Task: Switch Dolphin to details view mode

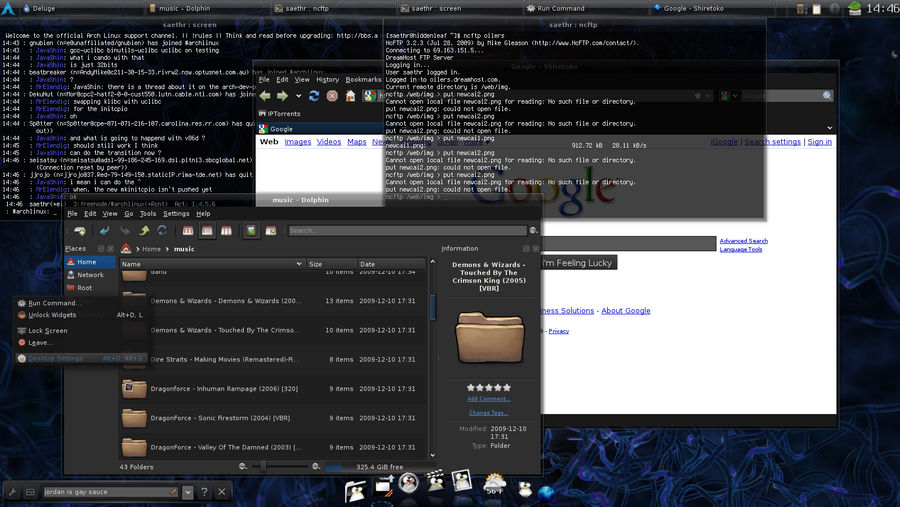Action: click(207, 231)
